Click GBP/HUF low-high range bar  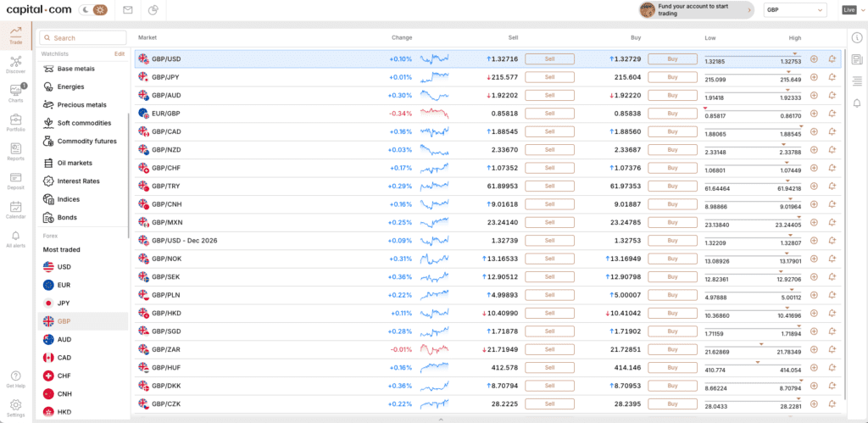pyautogui.click(x=753, y=368)
